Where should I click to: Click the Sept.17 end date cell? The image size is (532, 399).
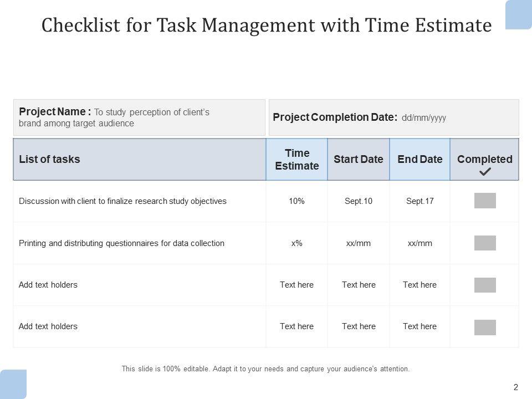click(420, 201)
